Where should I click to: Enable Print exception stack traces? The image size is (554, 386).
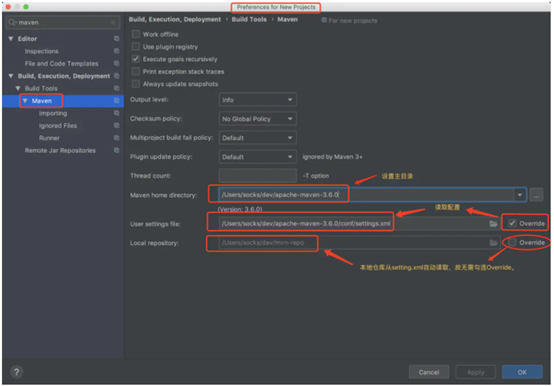click(136, 71)
